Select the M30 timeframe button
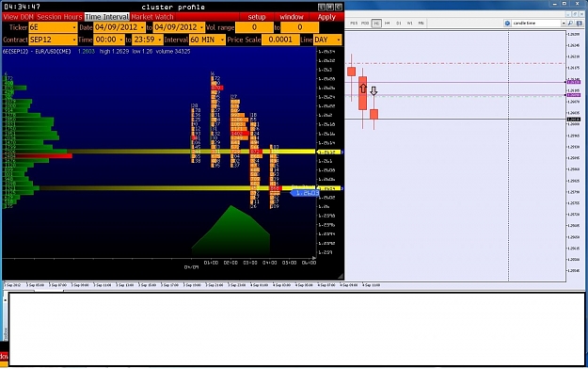 (365, 24)
